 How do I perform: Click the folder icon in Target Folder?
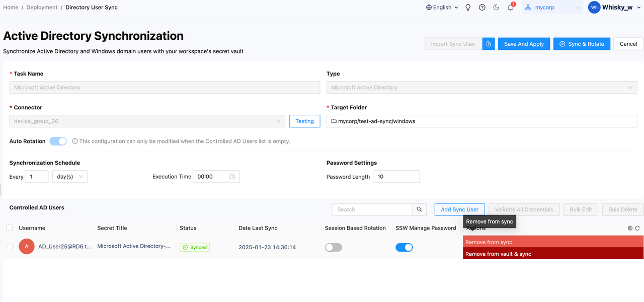tap(334, 121)
